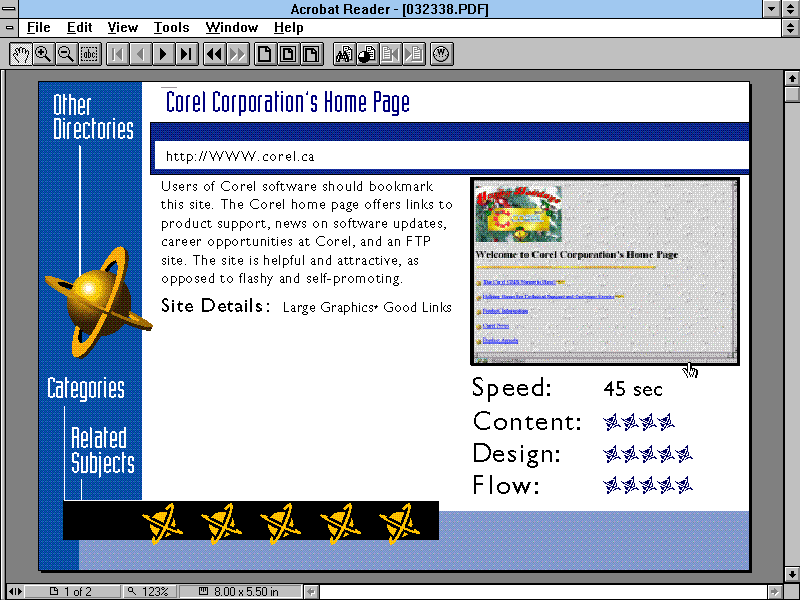
Task: Click the Corel Corporation's Home Page heading
Action: [x=288, y=102]
